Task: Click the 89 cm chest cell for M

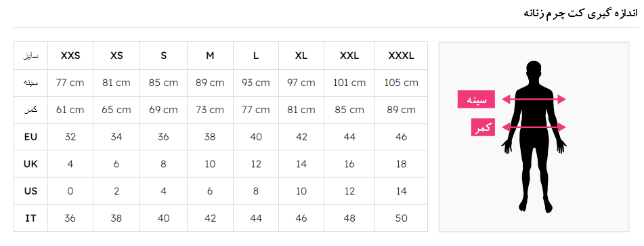Action: pyautogui.click(x=210, y=83)
